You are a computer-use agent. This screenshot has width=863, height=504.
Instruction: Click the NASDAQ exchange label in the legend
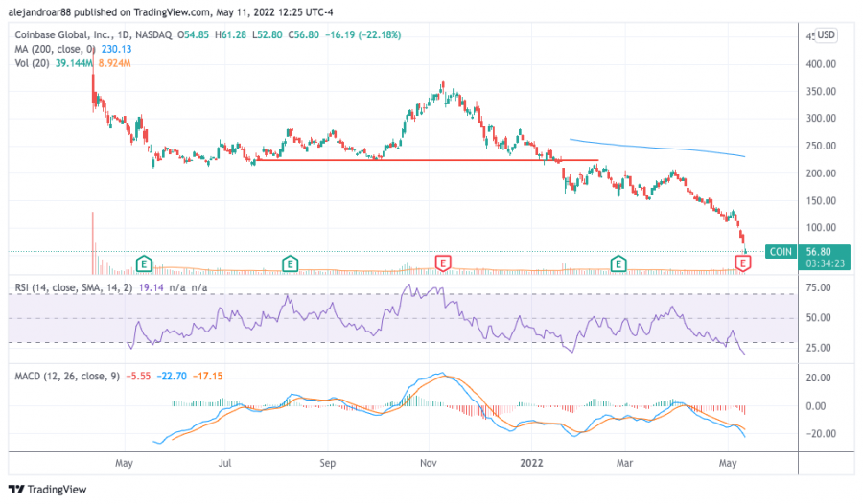[153, 34]
